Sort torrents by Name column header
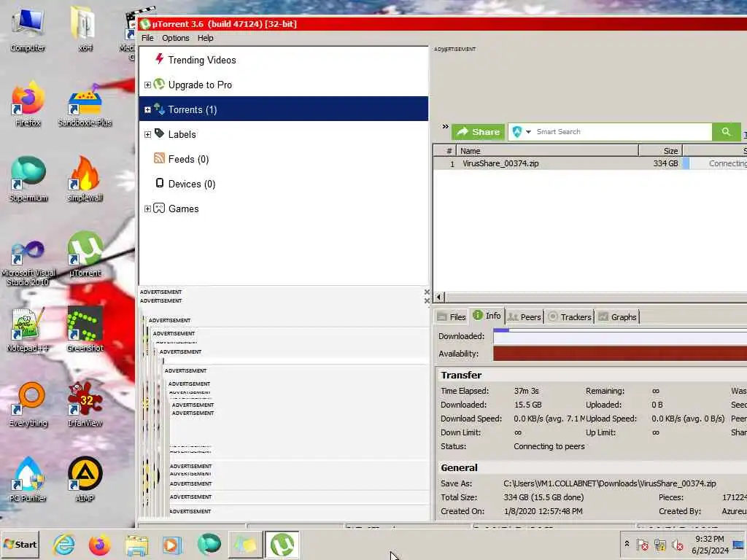Screen dimensions: 747x560 coord(547,151)
